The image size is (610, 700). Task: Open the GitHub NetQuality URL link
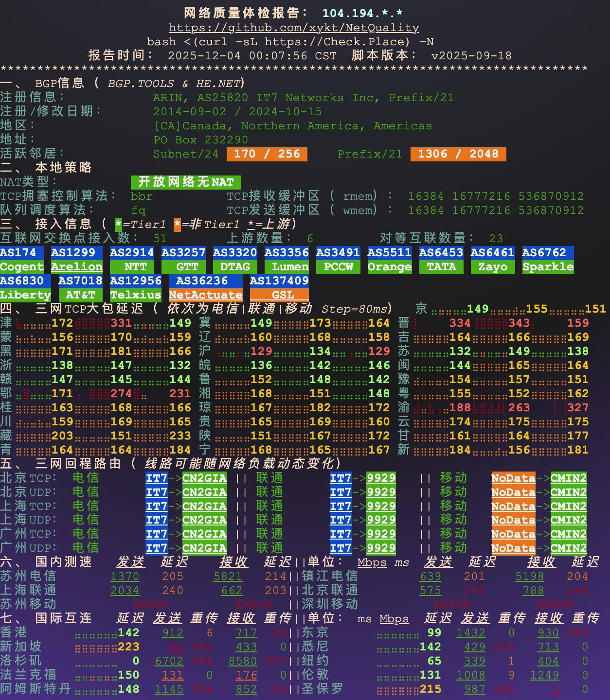pyautogui.click(x=294, y=28)
